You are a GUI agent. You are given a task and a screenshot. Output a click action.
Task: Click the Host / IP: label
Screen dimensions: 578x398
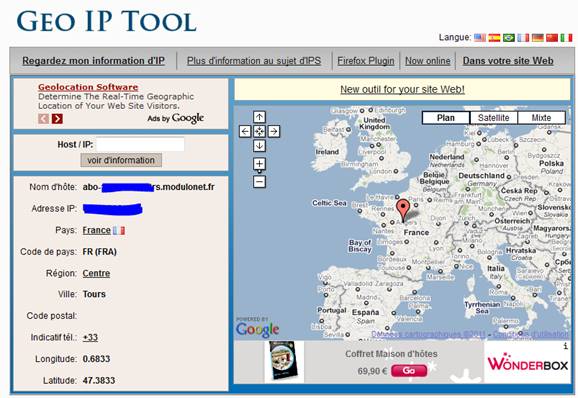click(75, 144)
